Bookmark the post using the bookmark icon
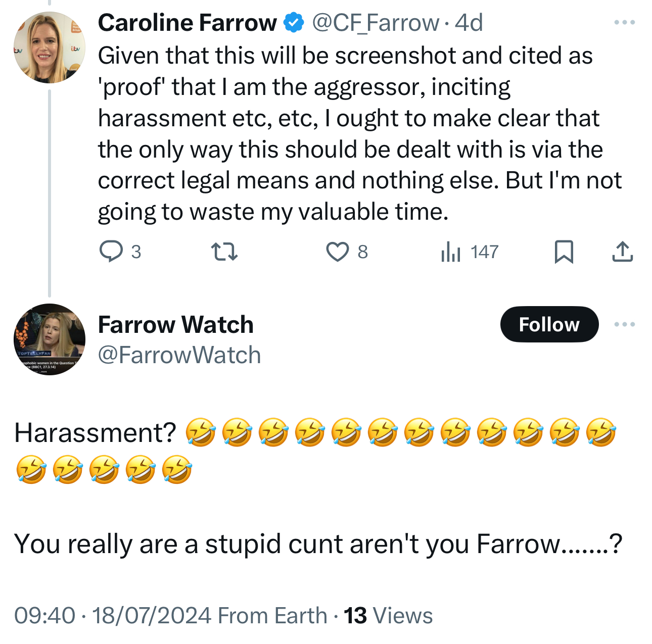This screenshot has width=652, height=644. pyautogui.click(x=564, y=252)
